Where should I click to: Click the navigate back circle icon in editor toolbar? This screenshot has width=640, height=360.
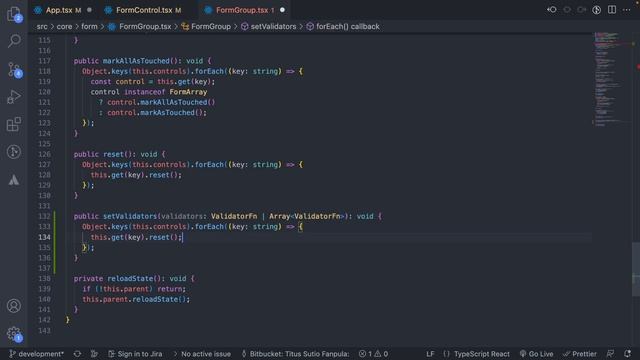pyautogui.click(x=567, y=10)
